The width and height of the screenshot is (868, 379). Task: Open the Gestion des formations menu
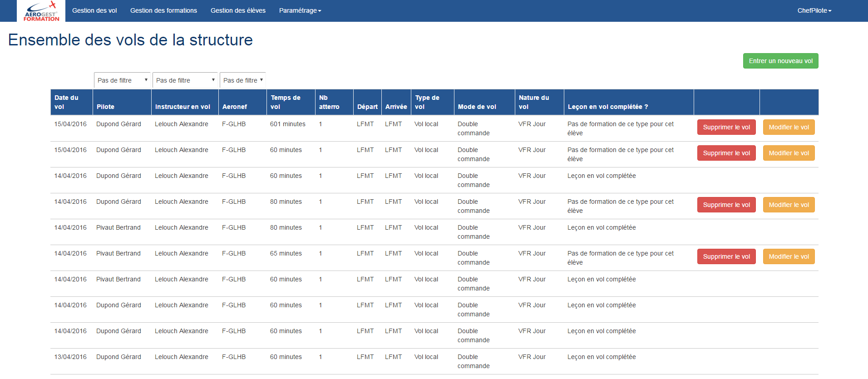click(163, 10)
